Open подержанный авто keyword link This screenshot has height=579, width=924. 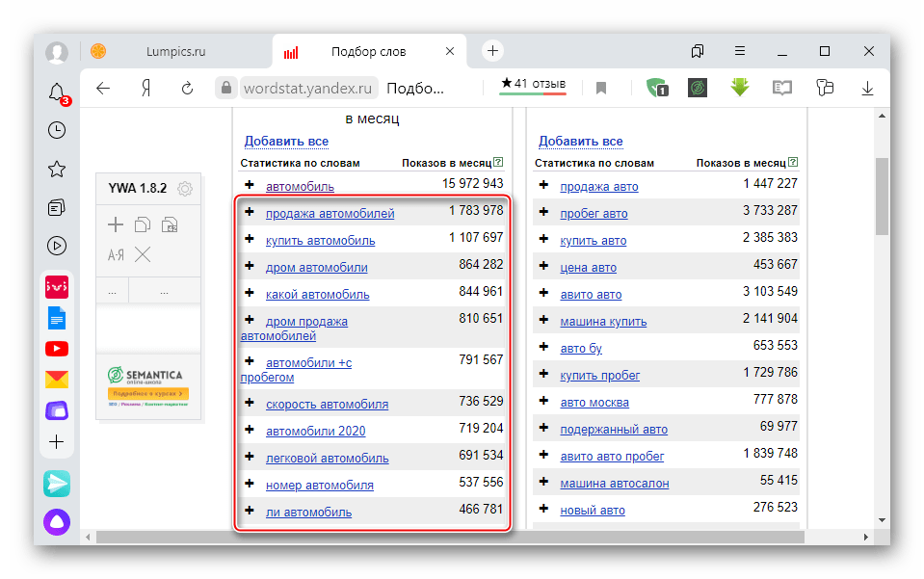(614, 430)
